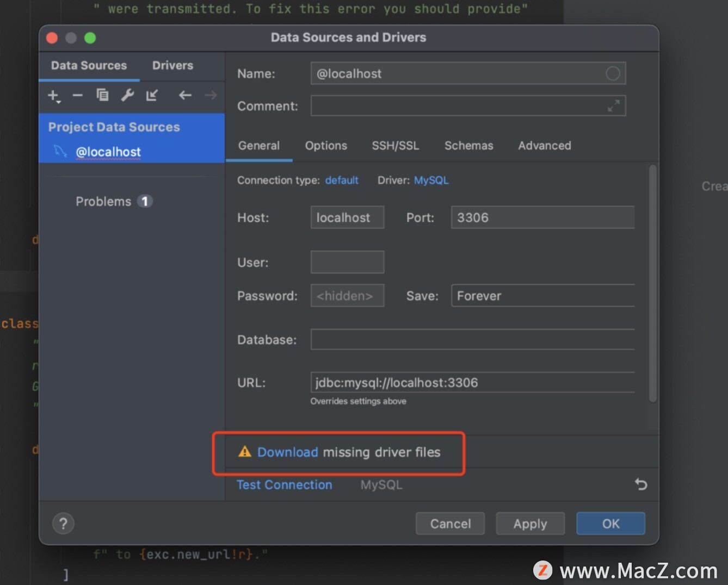Viewport: 728px width, 585px height.
Task: Click the Test Connection link
Action: 284,485
